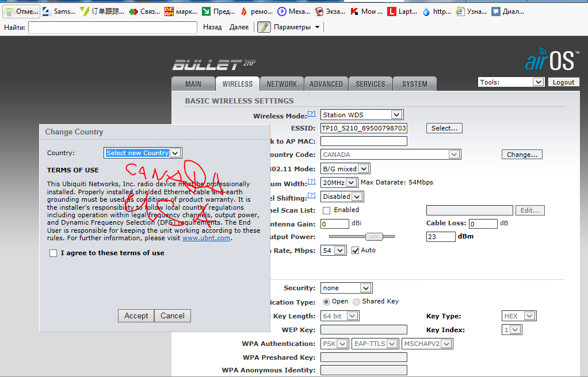Open the 'Экза...' bookmark icon
This screenshot has height=377, width=588.
tap(319, 11)
